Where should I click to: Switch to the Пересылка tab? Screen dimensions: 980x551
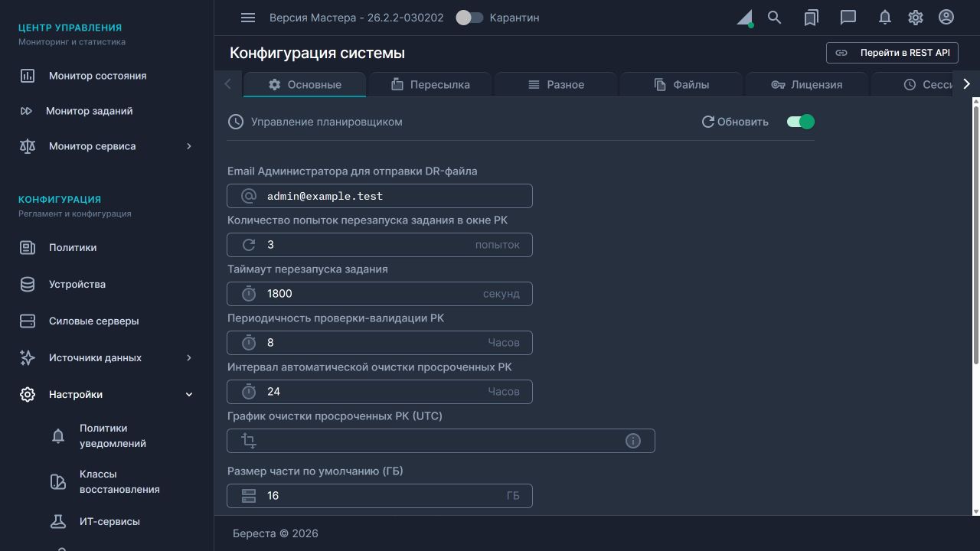pos(430,85)
